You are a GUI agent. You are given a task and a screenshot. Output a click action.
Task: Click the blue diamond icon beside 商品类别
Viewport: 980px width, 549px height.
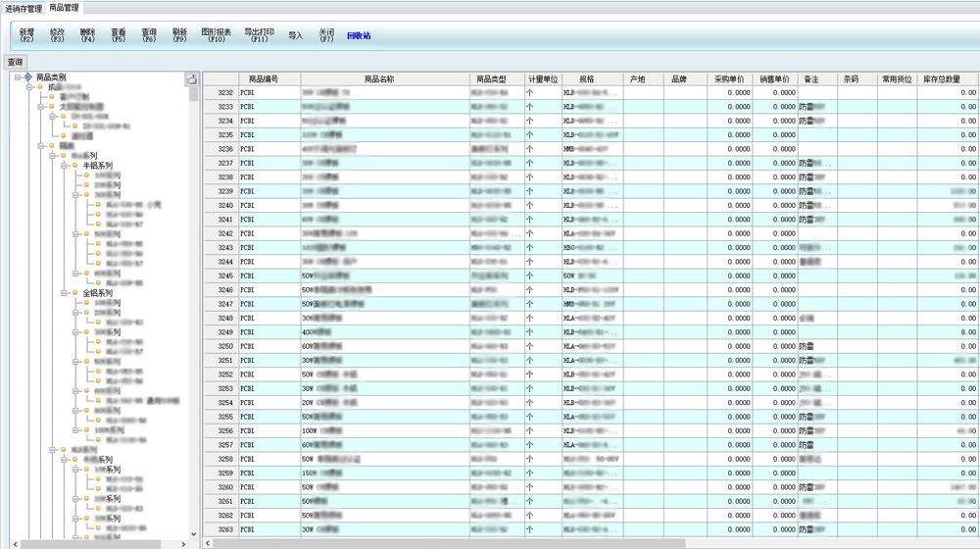coord(28,77)
